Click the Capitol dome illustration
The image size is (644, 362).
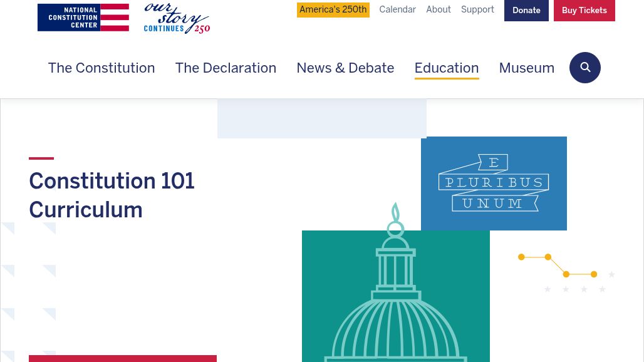[x=395, y=296]
